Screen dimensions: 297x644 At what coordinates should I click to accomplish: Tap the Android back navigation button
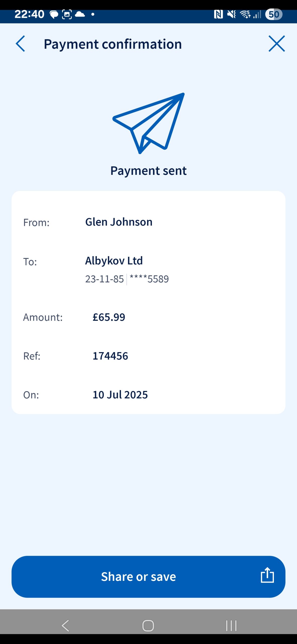pyautogui.click(x=65, y=626)
